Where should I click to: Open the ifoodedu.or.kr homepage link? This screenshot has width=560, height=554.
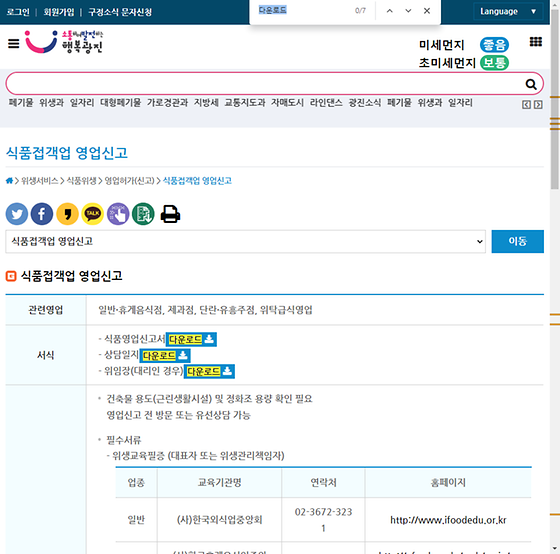(448, 520)
